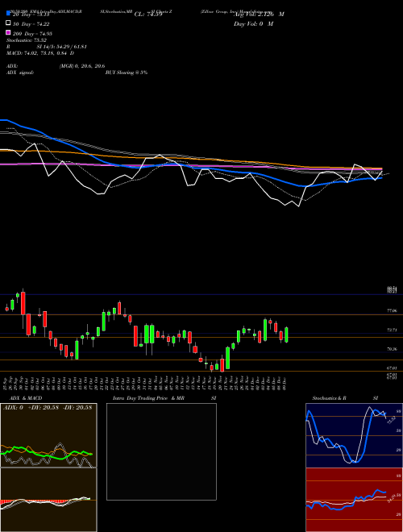Click the 'Intra Day Trading Price & MR' title

coord(148,398)
